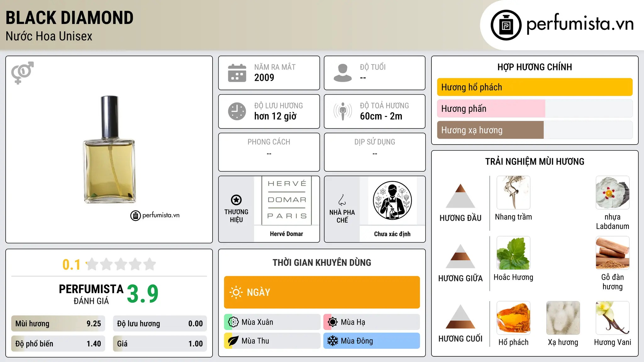Image resolution: width=644 pixels, height=362 pixels.
Task: Click the user rating value 0.1
Action: (71, 265)
